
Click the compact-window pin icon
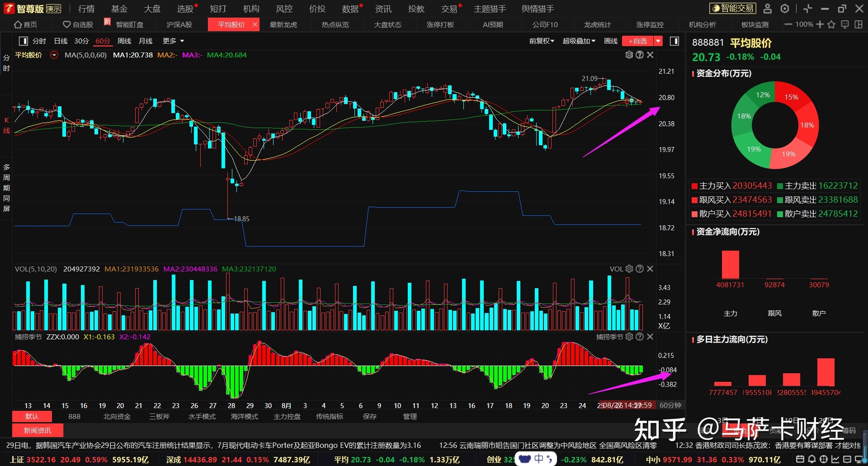[808, 9]
